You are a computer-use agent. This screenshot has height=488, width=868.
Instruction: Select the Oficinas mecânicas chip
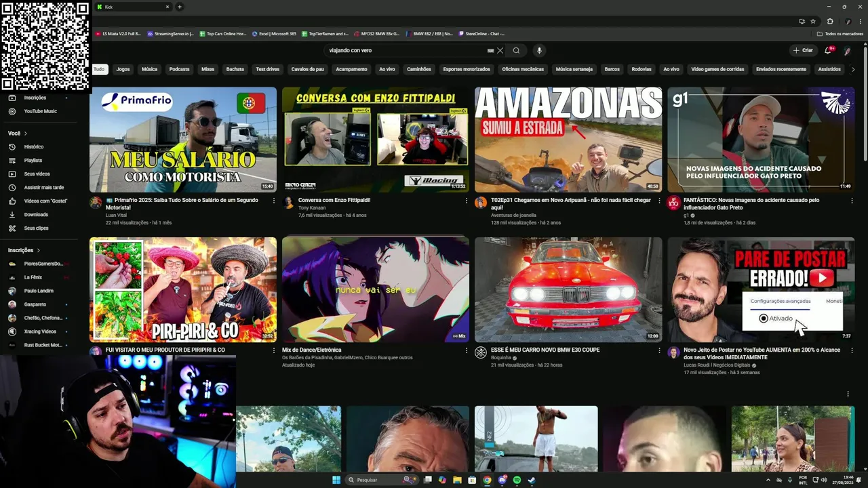[x=523, y=69]
